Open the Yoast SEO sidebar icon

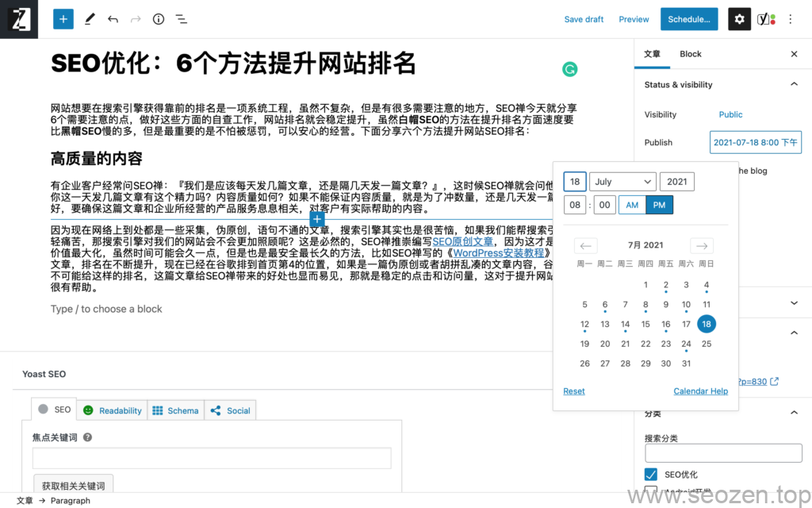point(765,19)
